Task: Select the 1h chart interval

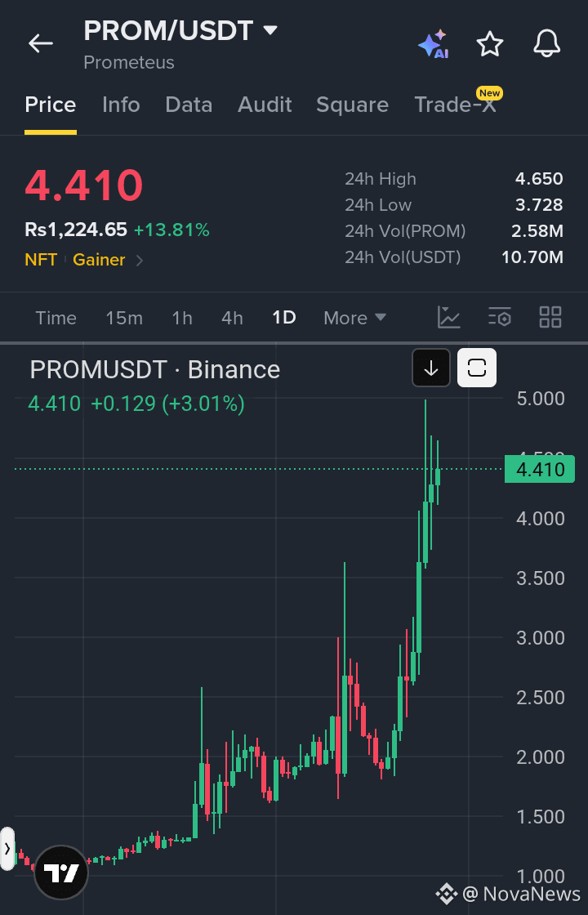Action: point(182,318)
